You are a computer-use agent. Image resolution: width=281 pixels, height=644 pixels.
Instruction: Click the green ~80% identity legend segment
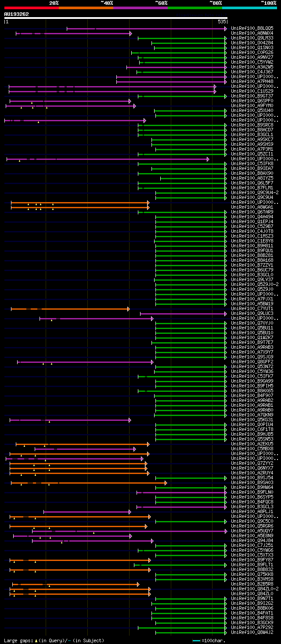pyautogui.click(x=195, y=8)
